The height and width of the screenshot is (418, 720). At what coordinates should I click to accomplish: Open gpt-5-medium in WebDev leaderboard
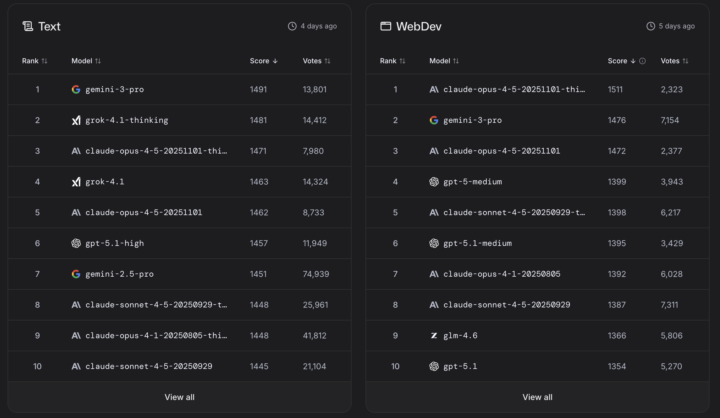[x=473, y=182]
